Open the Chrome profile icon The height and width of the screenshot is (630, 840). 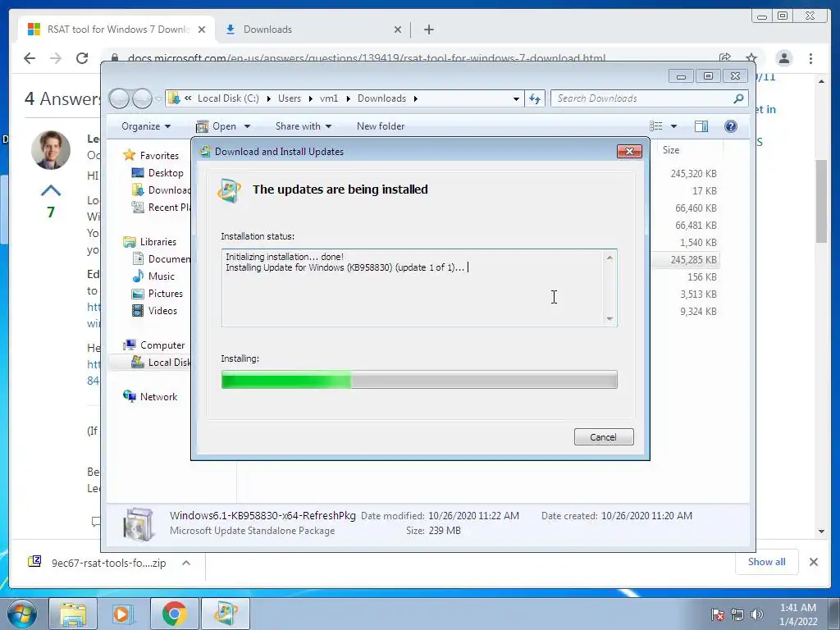(783, 58)
